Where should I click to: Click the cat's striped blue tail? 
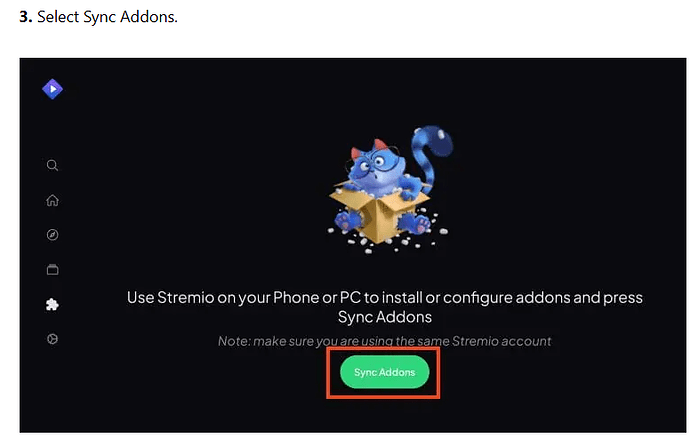429,152
